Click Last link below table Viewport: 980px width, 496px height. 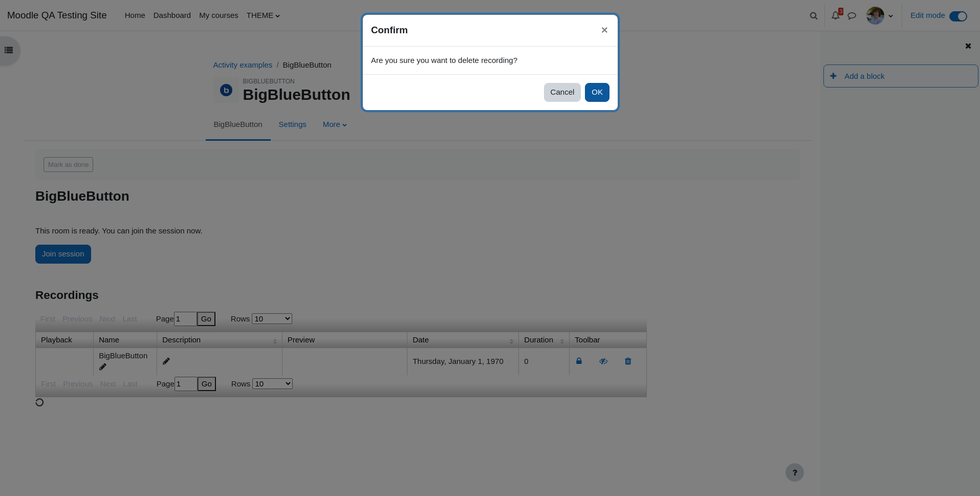[x=130, y=384]
